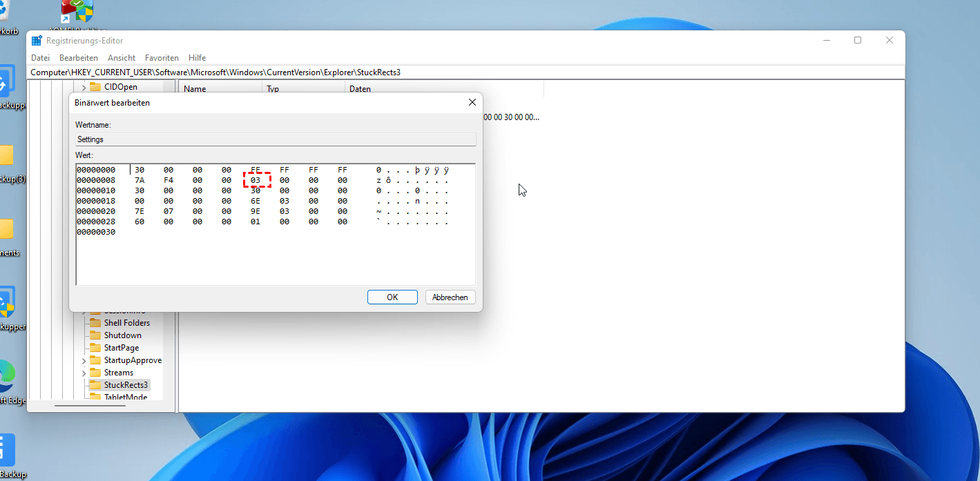Select the desktop folder labeled 'ckup(3)'
The height and width of the screenshot is (481, 980).
tap(6, 155)
